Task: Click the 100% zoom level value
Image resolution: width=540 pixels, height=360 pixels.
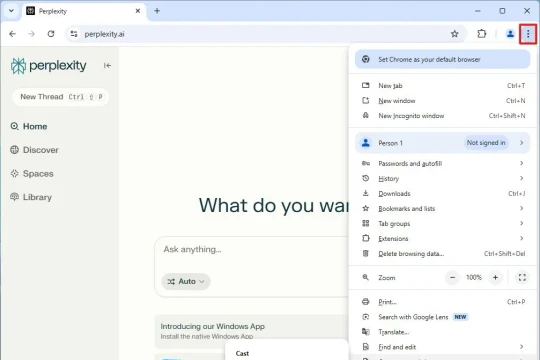Action: click(474, 278)
